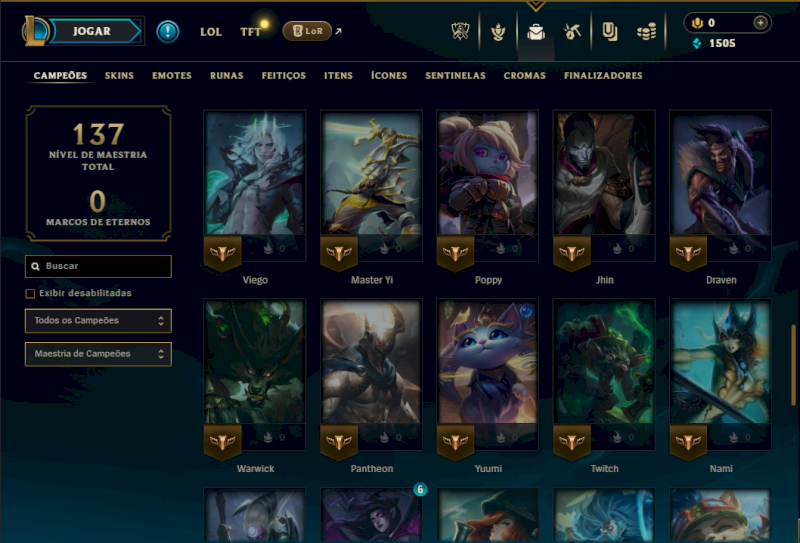
Task: Open the Collection backpack icon
Action: (x=536, y=32)
